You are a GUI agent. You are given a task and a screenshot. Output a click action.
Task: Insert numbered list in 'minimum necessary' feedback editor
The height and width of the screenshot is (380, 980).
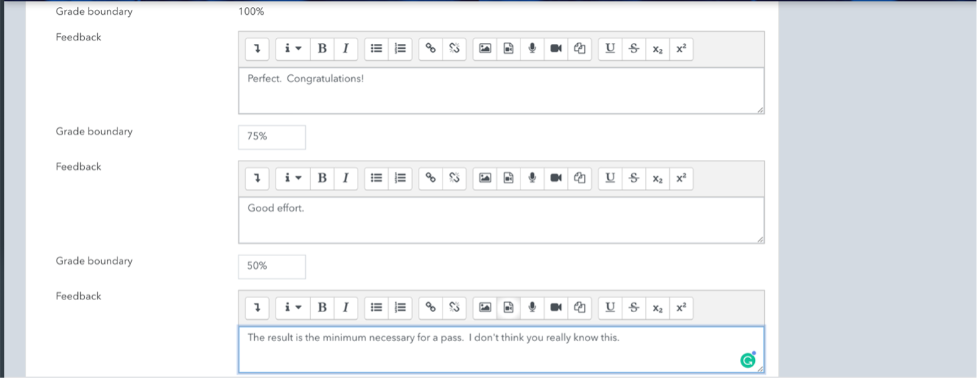pyautogui.click(x=400, y=308)
